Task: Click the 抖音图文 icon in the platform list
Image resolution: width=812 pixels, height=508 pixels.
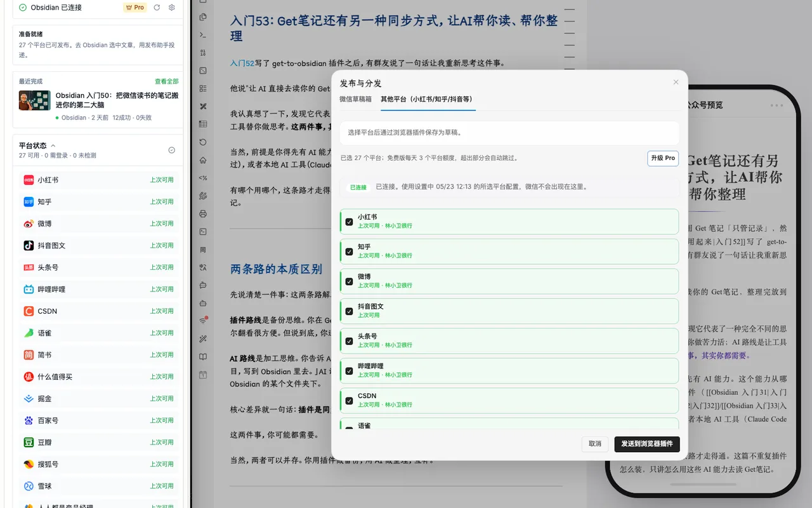Action: (x=29, y=246)
